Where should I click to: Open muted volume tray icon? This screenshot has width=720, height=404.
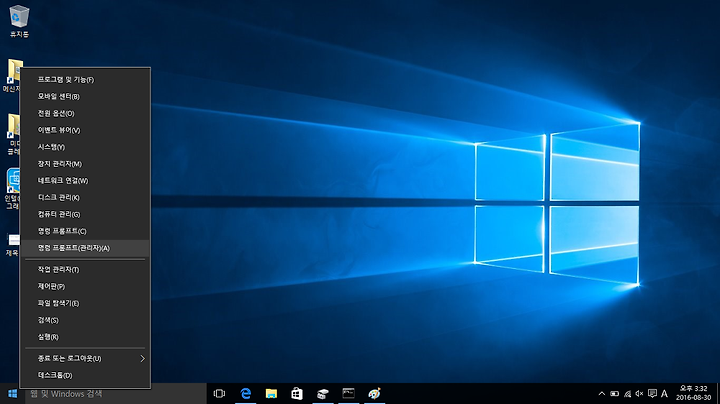(639, 394)
